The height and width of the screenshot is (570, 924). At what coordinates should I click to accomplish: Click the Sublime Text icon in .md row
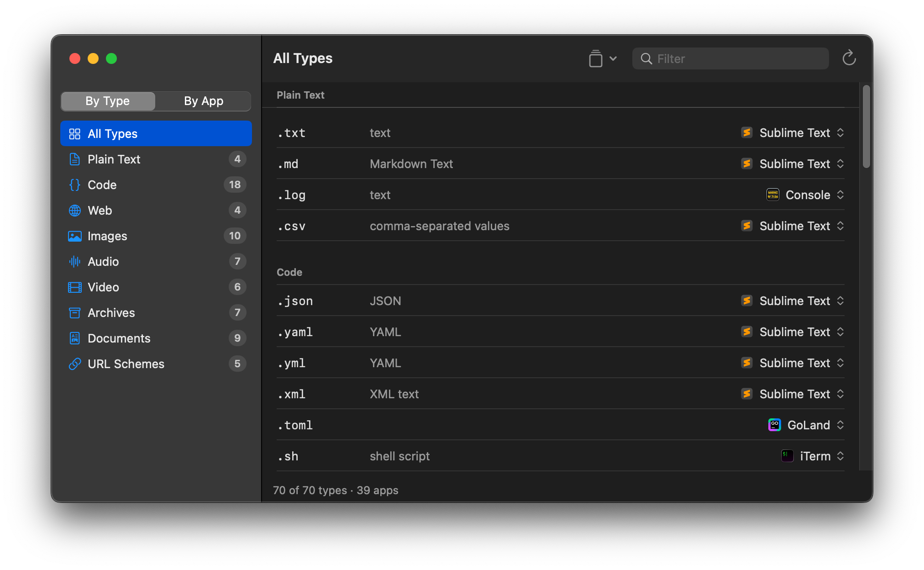[x=747, y=164]
